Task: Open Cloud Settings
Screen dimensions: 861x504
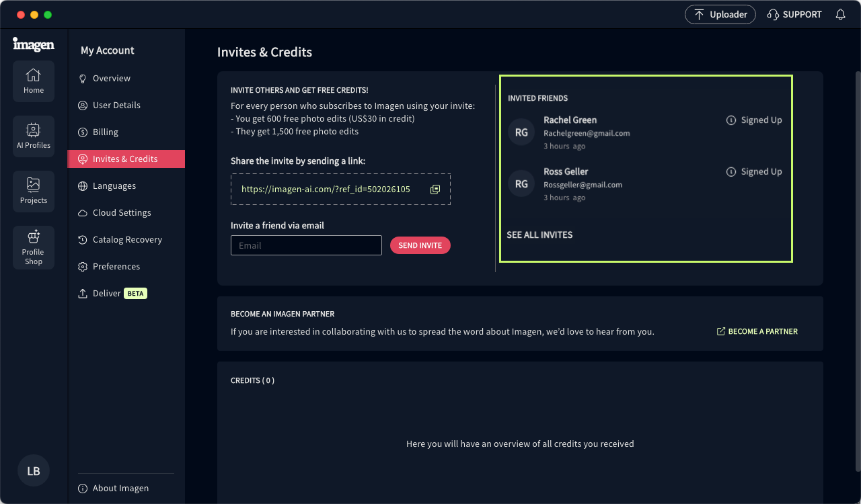Action: coord(126,213)
